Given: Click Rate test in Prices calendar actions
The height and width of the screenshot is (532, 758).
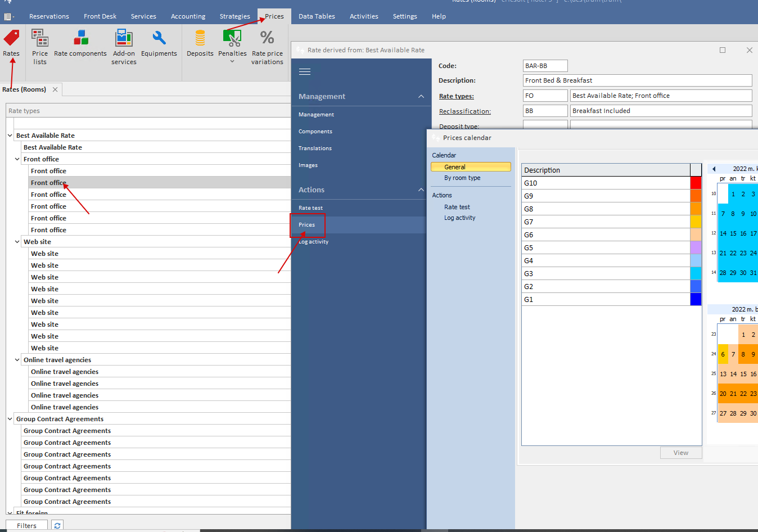Looking at the screenshot, I should pos(457,207).
